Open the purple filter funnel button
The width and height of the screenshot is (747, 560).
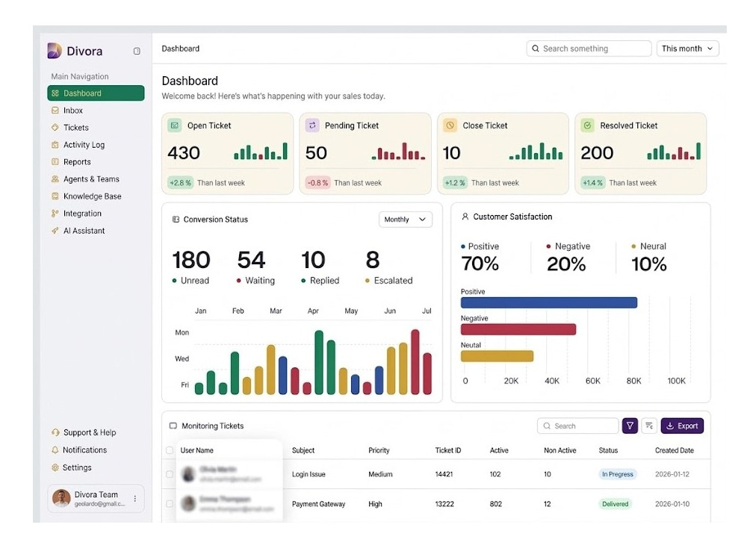tap(630, 426)
